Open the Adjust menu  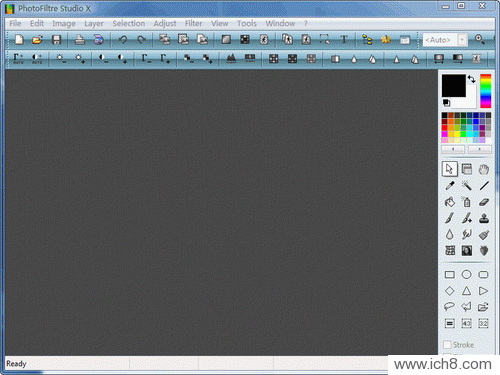click(165, 23)
